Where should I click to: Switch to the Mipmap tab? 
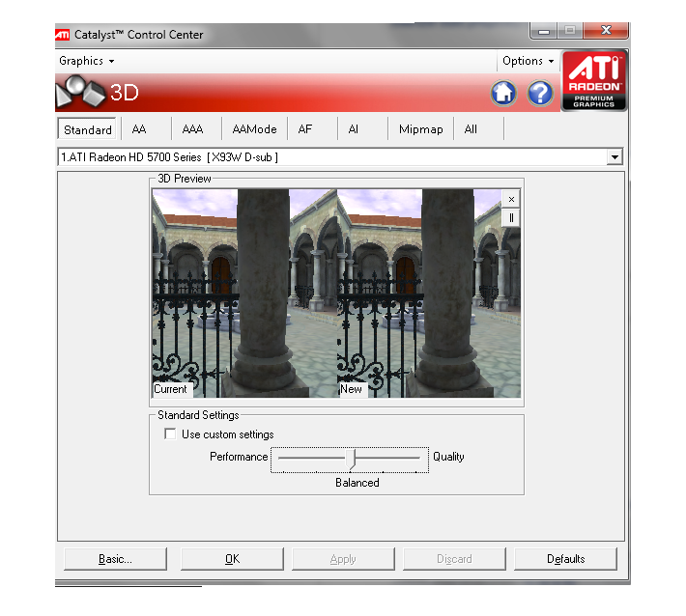pos(421,129)
